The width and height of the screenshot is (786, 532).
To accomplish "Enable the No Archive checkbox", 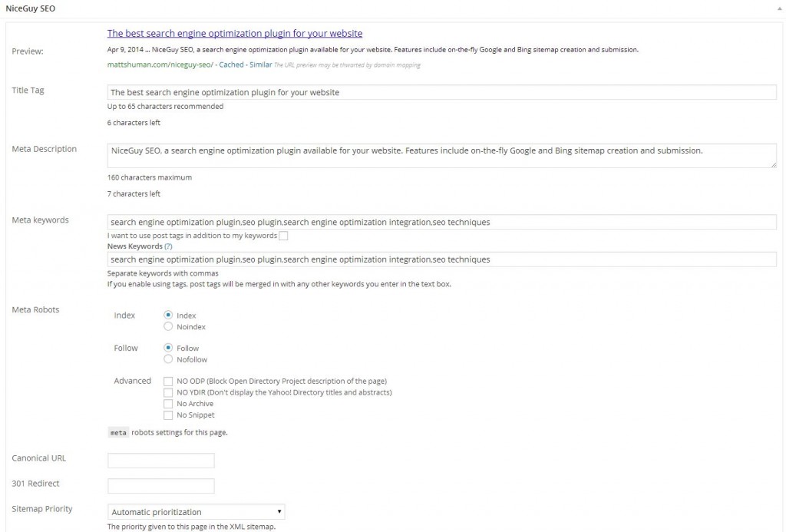I will [x=168, y=404].
